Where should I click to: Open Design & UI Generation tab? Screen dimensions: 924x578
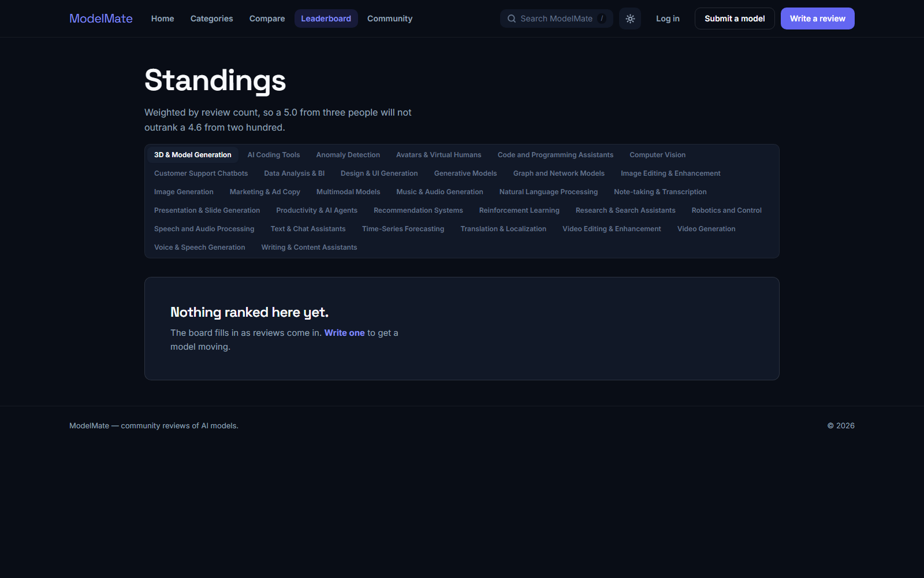point(379,173)
